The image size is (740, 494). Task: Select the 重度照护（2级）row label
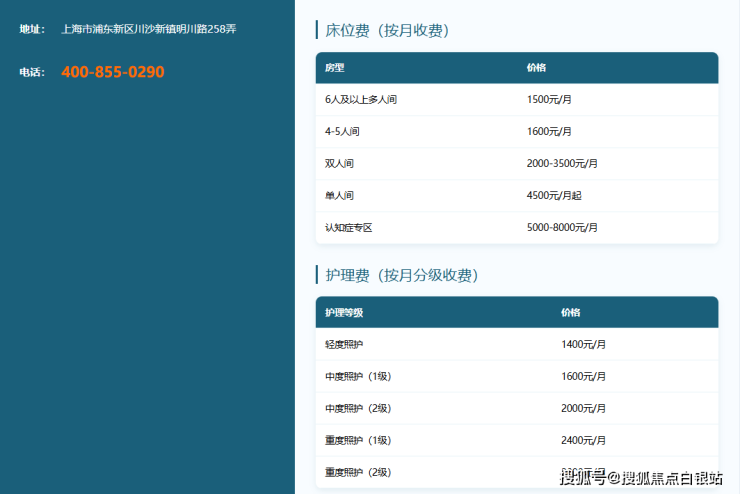pos(358,472)
